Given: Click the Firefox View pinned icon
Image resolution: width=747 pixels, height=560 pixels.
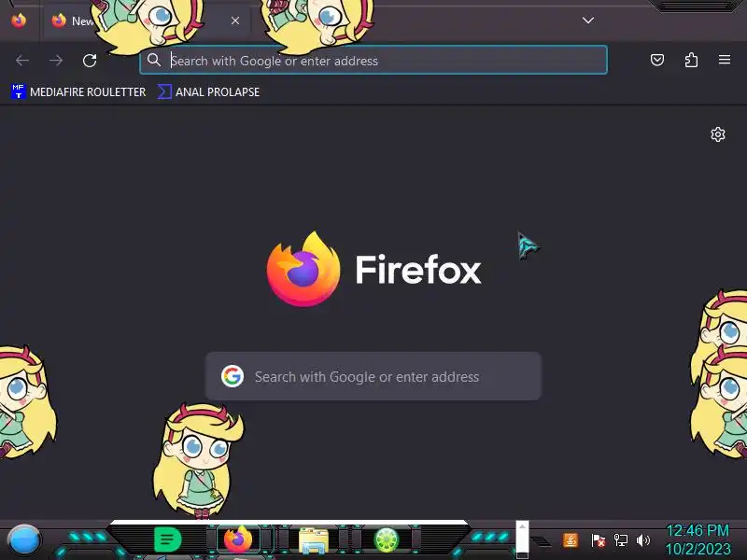Looking at the screenshot, I should pos(19,21).
